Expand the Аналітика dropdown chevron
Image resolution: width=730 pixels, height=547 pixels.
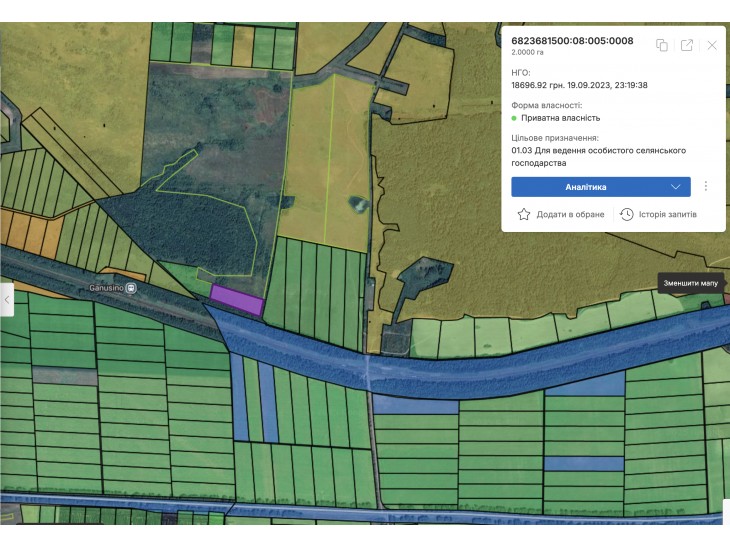[676, 187]
